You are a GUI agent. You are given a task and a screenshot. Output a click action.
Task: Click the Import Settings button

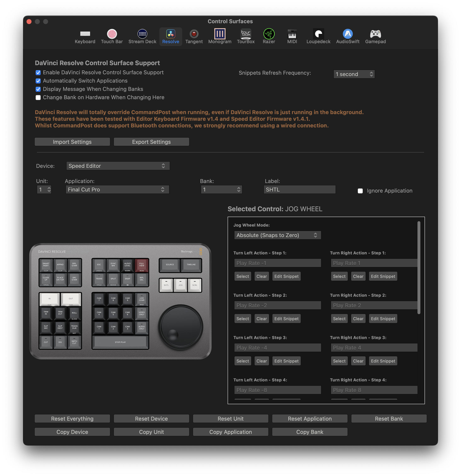coord(72,142)
